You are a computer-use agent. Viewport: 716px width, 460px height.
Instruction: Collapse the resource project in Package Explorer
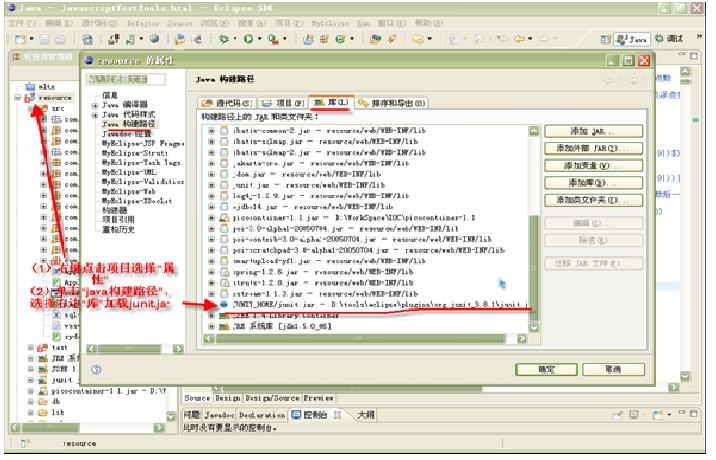(18, 97)
